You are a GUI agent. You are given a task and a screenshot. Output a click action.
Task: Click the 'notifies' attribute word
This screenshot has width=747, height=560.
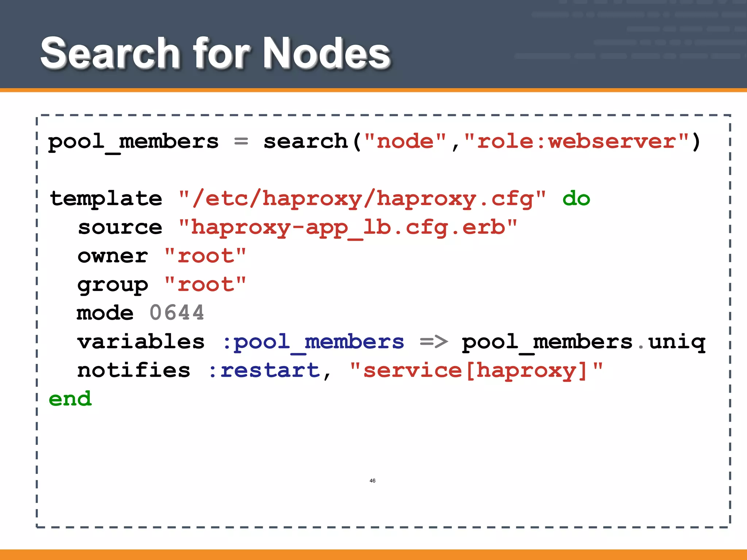pos(134,370)
